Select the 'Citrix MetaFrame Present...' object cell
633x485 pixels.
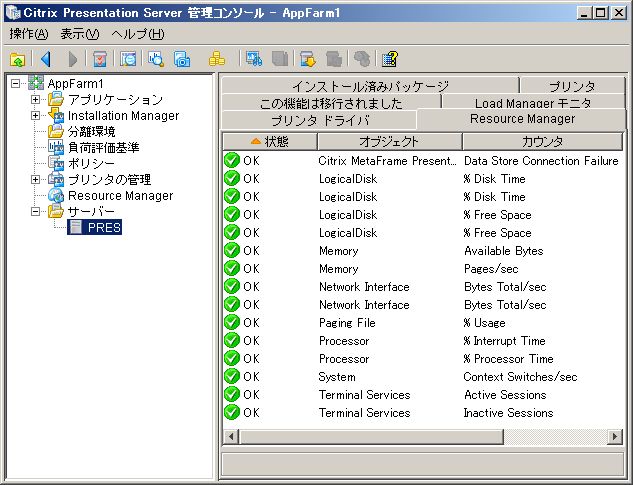click(388, 161)
